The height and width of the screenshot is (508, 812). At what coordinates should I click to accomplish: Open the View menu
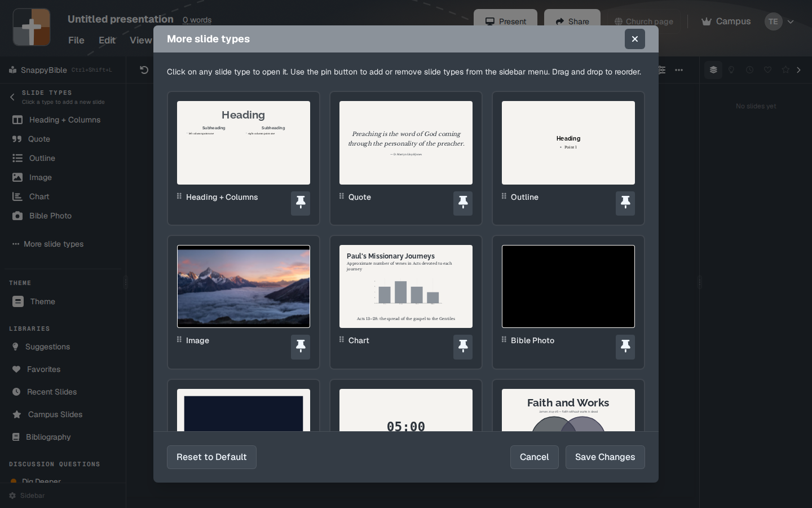141,40
